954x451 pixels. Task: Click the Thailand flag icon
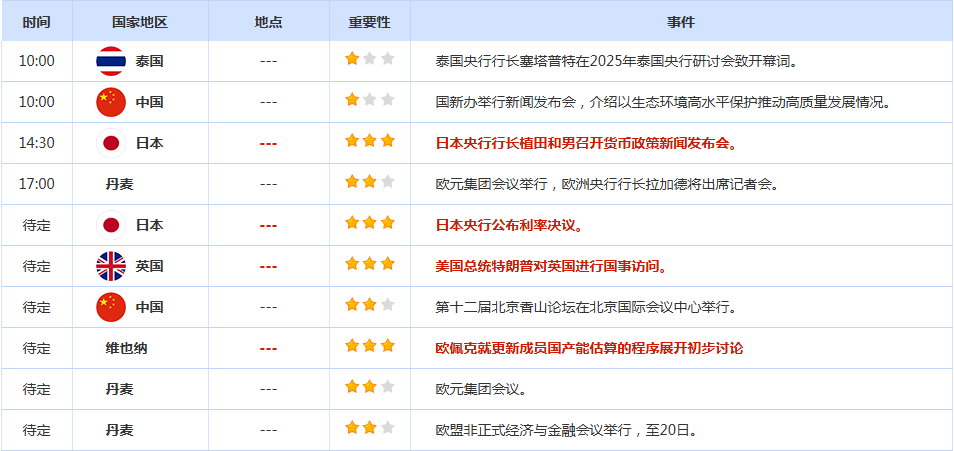pyautogui.click(x=111, y=61)
